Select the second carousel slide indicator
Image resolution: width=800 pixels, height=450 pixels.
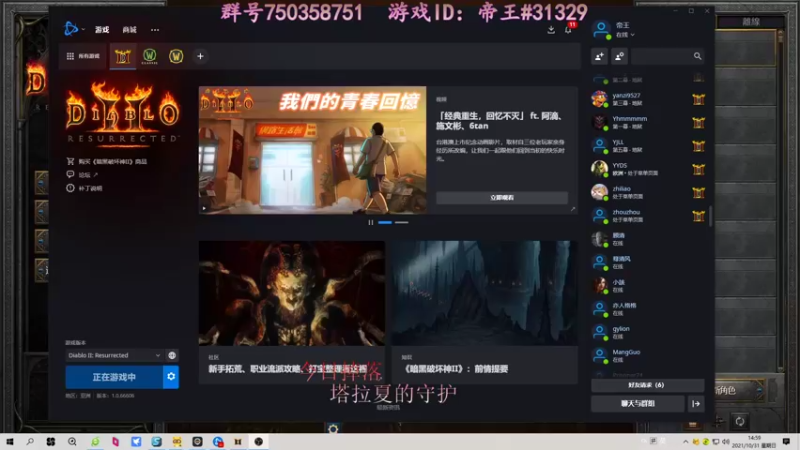[402, 222]
